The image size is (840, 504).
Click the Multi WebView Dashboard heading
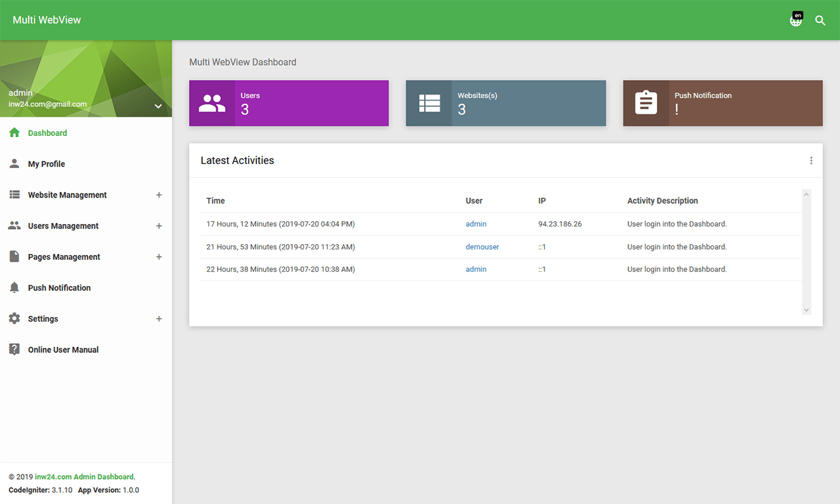tap(243, 62)
